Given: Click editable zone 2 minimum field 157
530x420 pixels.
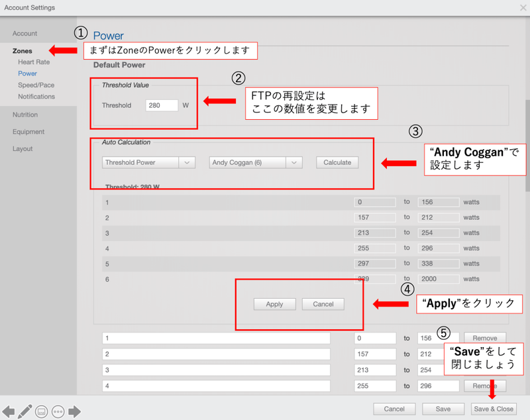Looking at the screenshot, I should 375,354.
